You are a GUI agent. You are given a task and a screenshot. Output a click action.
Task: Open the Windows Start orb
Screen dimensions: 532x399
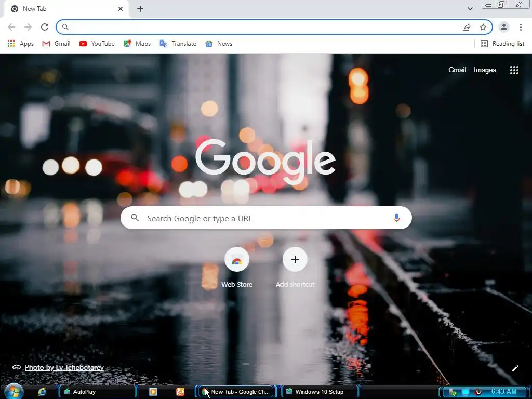[x=14, y=392]
